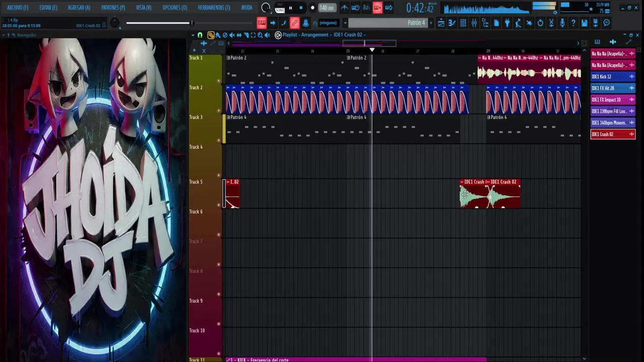Click the scissors audio editor icon

point(551,23)
